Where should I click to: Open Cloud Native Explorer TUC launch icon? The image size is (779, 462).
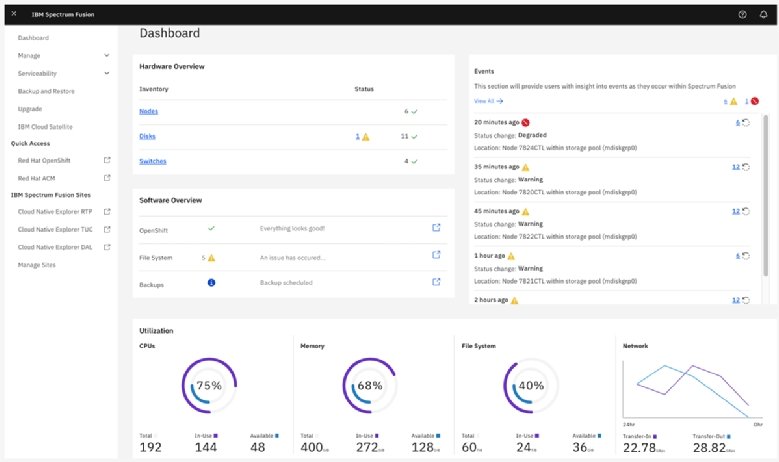(x=107, y=230)
